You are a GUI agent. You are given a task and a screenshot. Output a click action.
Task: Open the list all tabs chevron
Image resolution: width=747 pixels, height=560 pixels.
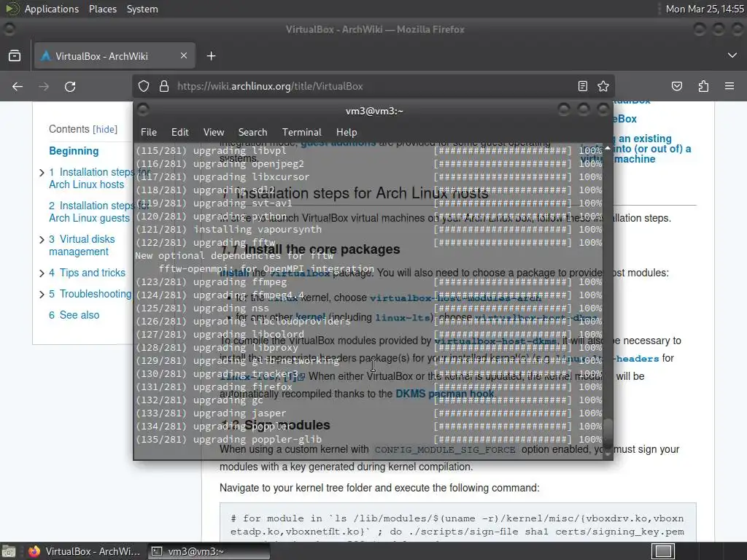(732, 55)
